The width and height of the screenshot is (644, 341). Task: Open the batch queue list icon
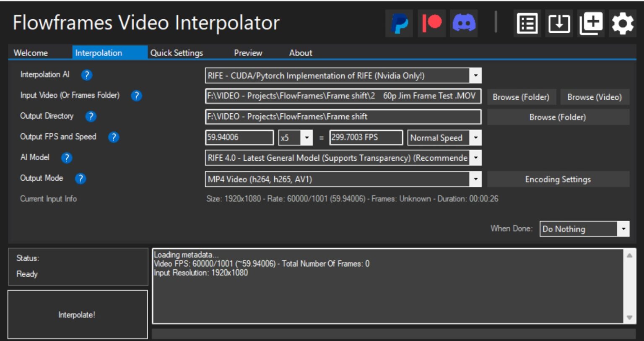pos(527,23)
